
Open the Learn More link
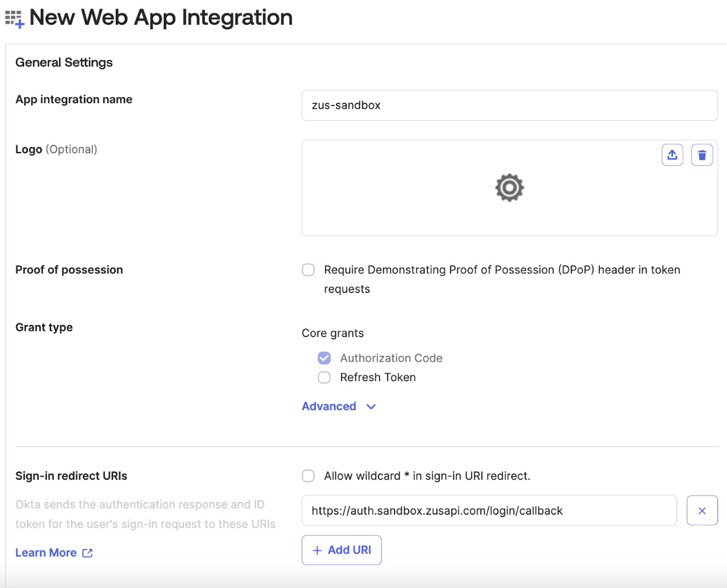click(46, 553)
